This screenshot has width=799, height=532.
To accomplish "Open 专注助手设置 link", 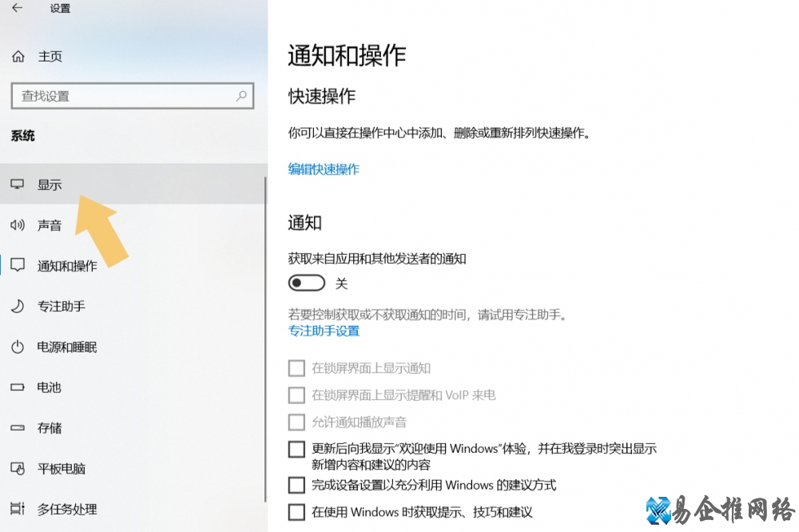I will click(x=323, y=330).
